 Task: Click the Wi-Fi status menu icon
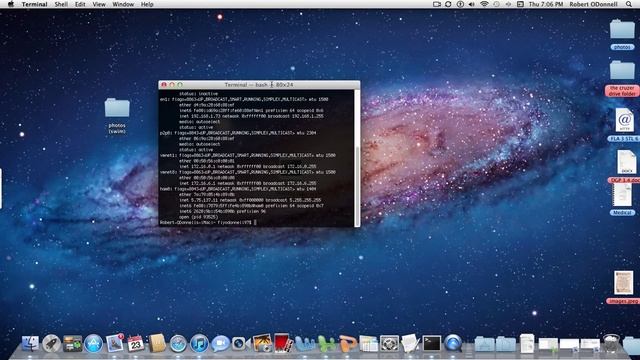click(484, 4)
